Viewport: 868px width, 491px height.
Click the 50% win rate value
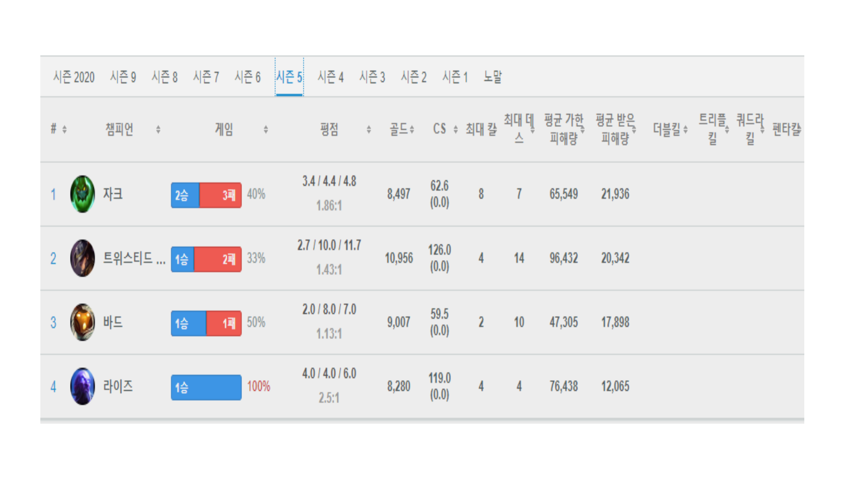click(x=256, y=322)
